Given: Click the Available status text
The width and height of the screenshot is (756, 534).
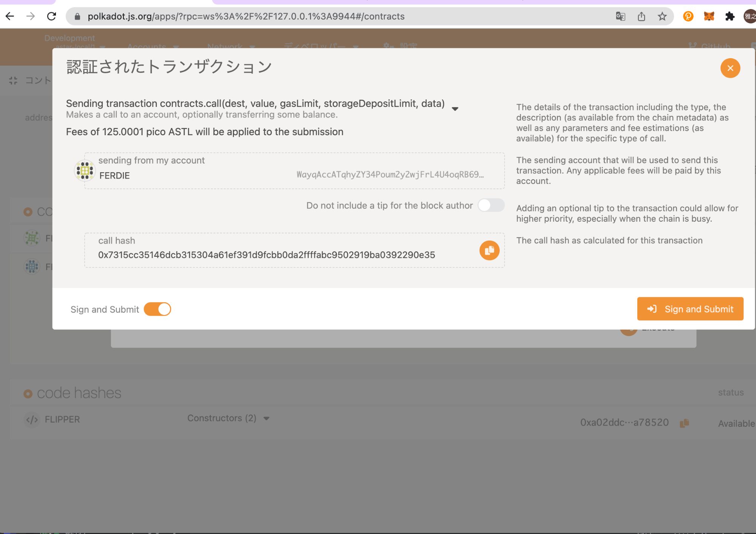Looking at the screenshot, I should (x=736, y=423).
